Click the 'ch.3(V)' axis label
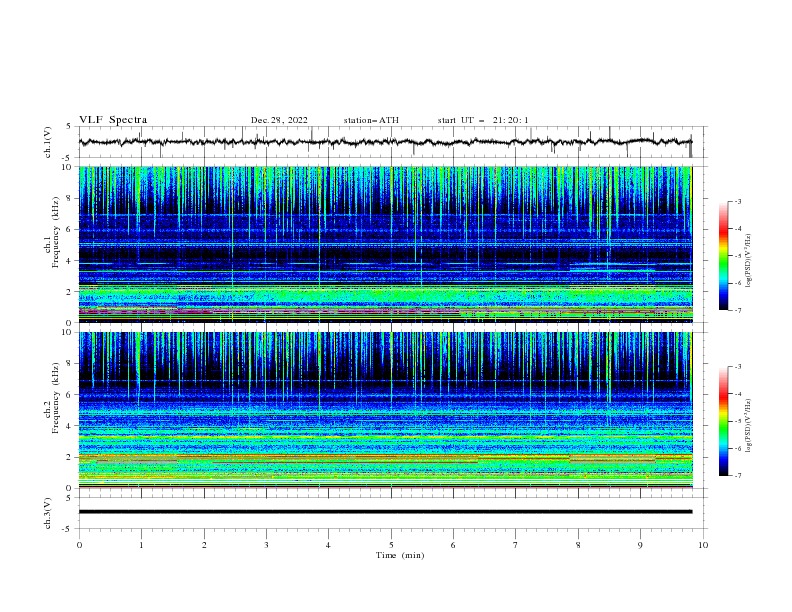The width and height of the screenshot is (792, 612). [x=48, y=513]
